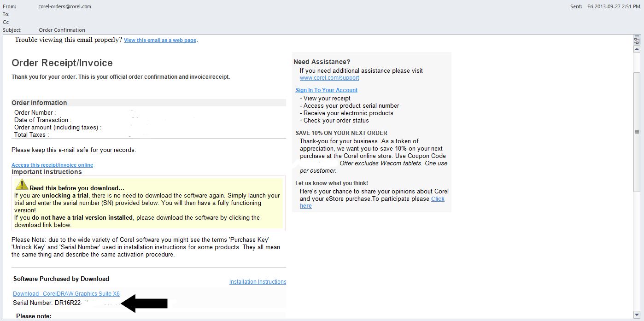Select the 'Total Taxes :' label
This screenshot has height=321, width=644.
[32, 135]
